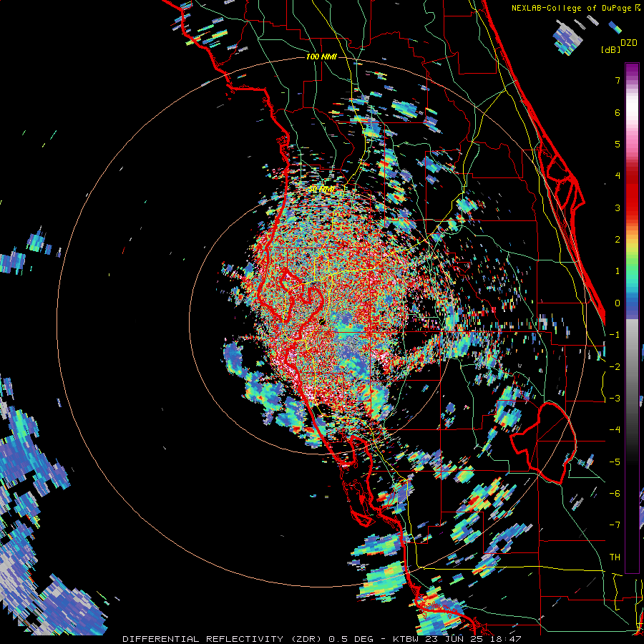644x644 pixels.
Task: Click the 0 value on the color scale
Action: coord(618,303)
